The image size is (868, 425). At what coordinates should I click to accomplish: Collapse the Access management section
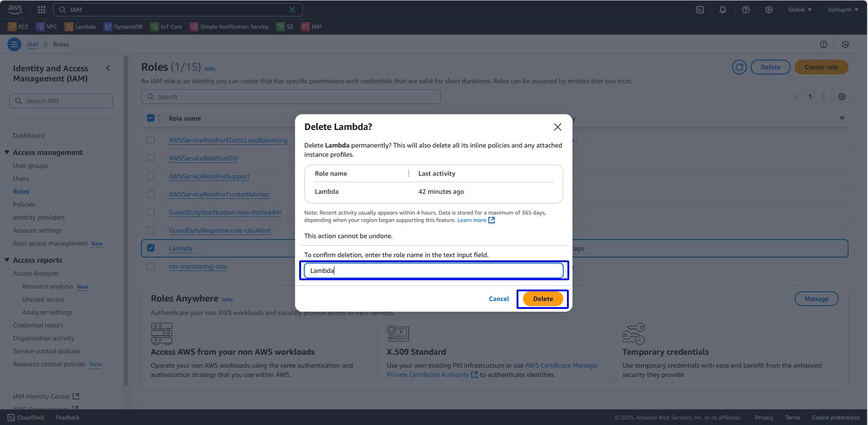(x=7, y=152)
